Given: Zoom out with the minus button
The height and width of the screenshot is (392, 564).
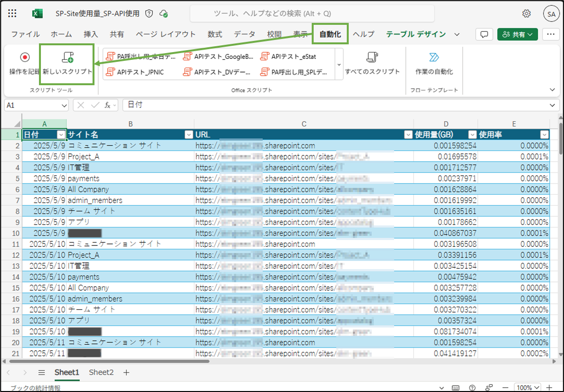Looking at the screenshot, I should 506,388.
